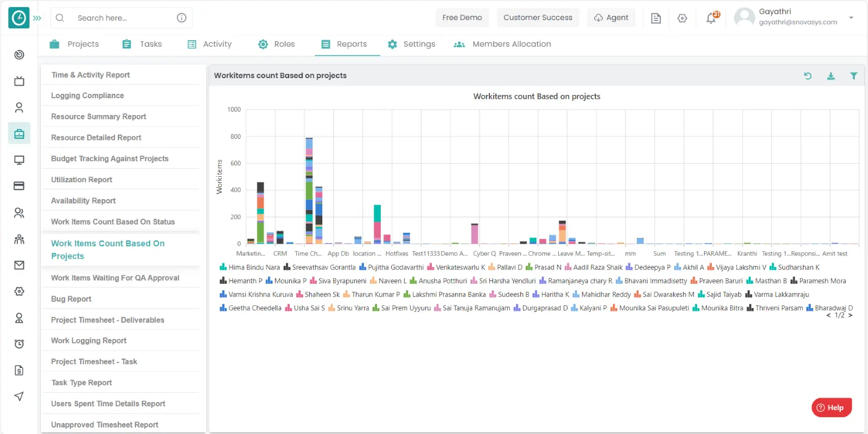Click the red Help button
Image resolution: width=868 pixels, height=434 pixels.
point(831,407)
